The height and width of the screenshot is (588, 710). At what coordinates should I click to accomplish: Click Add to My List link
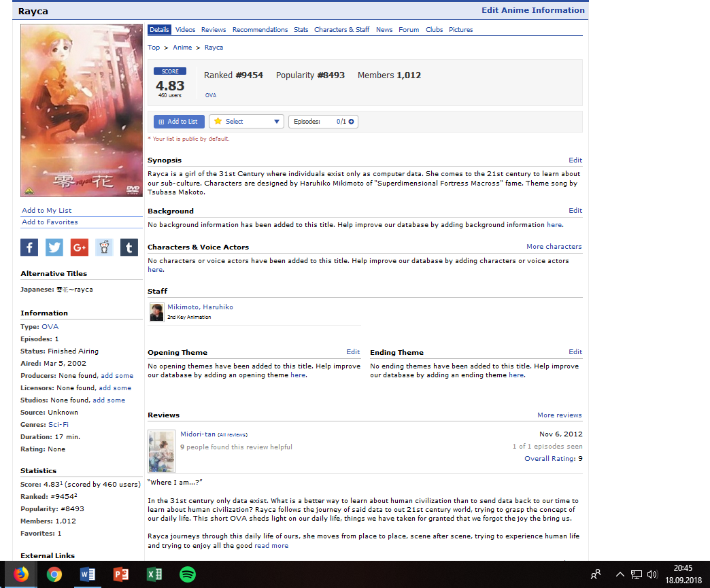tap(47, 210)
